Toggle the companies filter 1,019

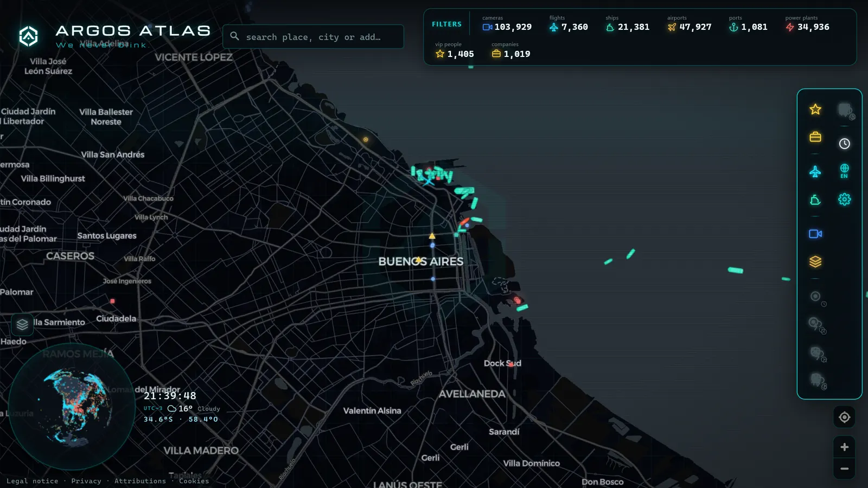(510, 50)
